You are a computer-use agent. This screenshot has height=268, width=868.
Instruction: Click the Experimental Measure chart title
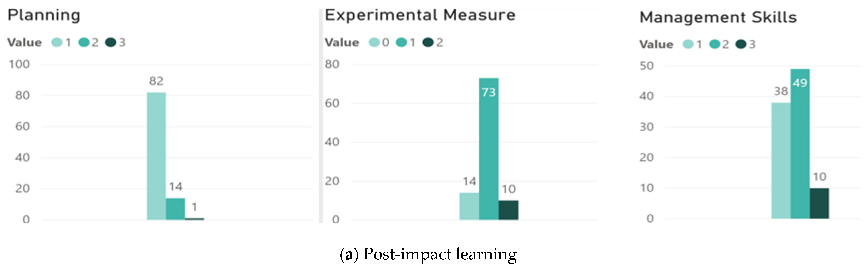pos(420,15)
